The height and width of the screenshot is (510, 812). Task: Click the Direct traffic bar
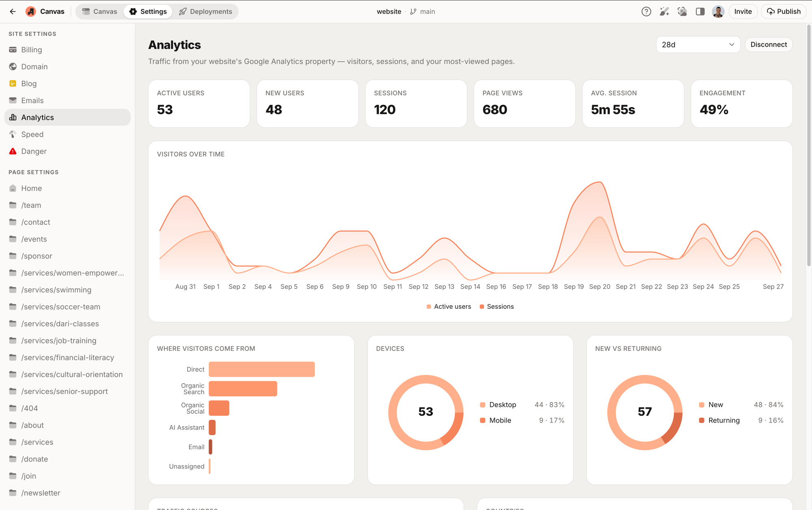coord(261,369)
